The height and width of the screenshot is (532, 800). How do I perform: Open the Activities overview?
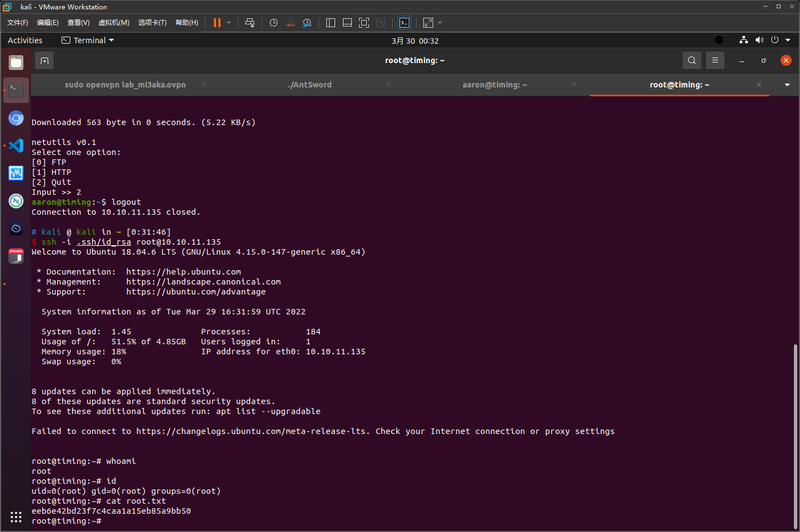[x=25, y=40]
